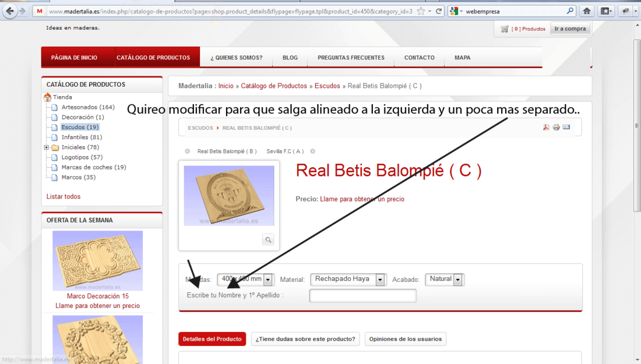Click the previous product arrow icon
Screen dimensions: 641x364
point(187,151)
